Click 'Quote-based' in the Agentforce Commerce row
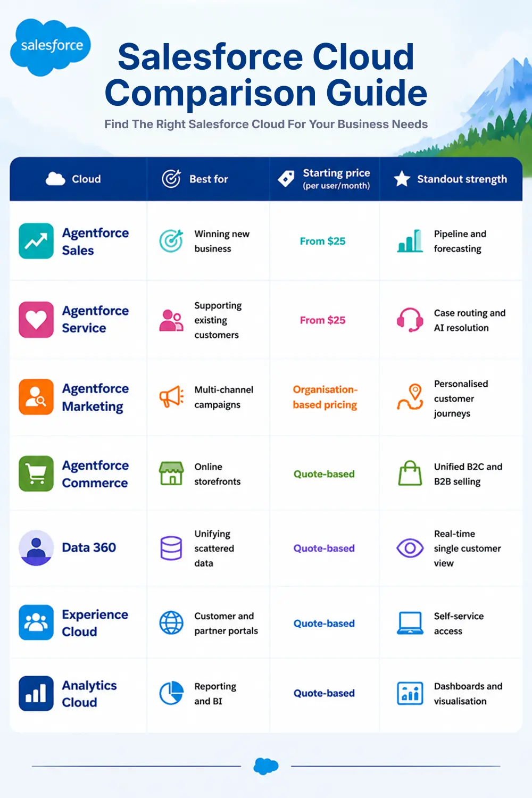The width and height of the screenshot is (532, 798). [x=324, y=474]
